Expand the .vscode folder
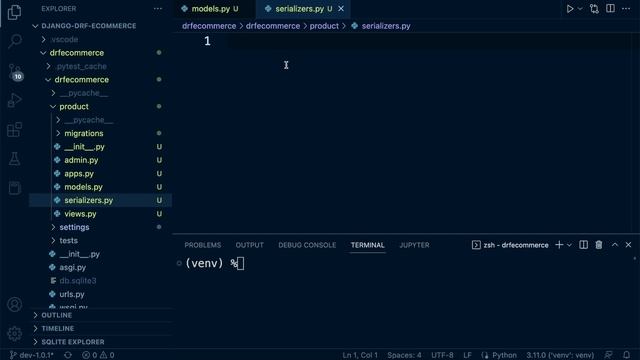This screenshot has width=640, height=360. (x=64, y=40)
